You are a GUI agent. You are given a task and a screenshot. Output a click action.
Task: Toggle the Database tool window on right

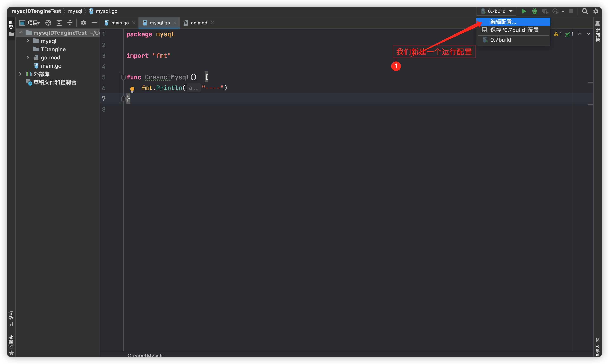pos(597,31)
